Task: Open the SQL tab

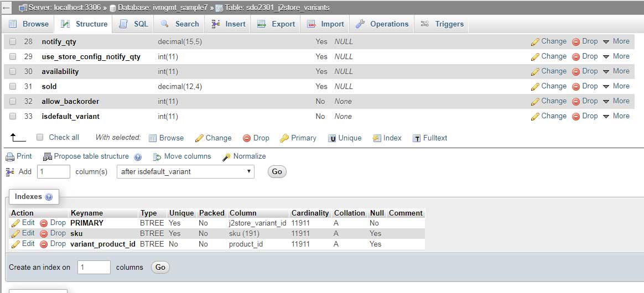Action: [134, 24]
